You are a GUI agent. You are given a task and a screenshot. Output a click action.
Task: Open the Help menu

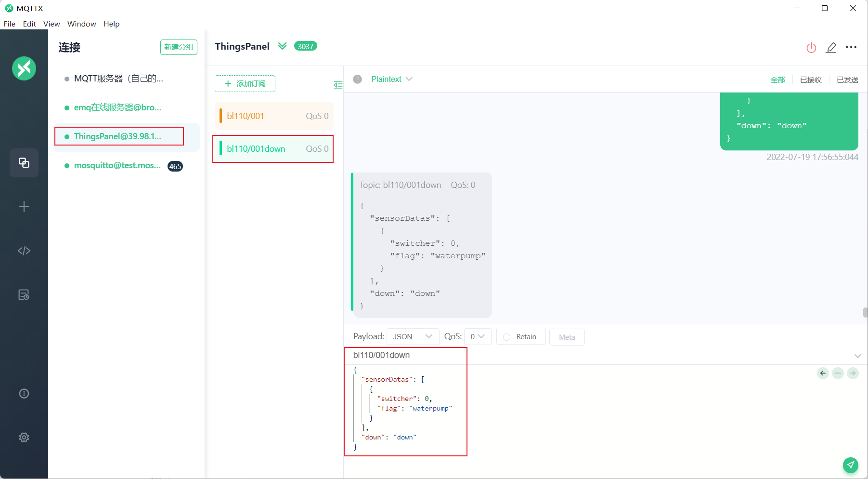coord(111,24)
